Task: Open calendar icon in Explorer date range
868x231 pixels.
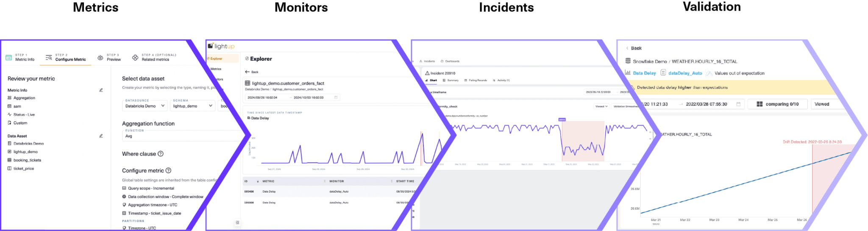Action: coord(336,97)
